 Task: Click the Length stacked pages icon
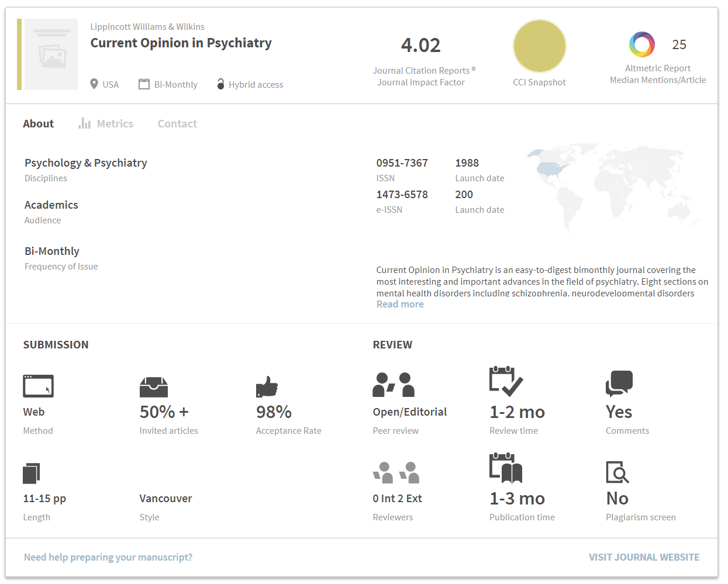point(32,473)
